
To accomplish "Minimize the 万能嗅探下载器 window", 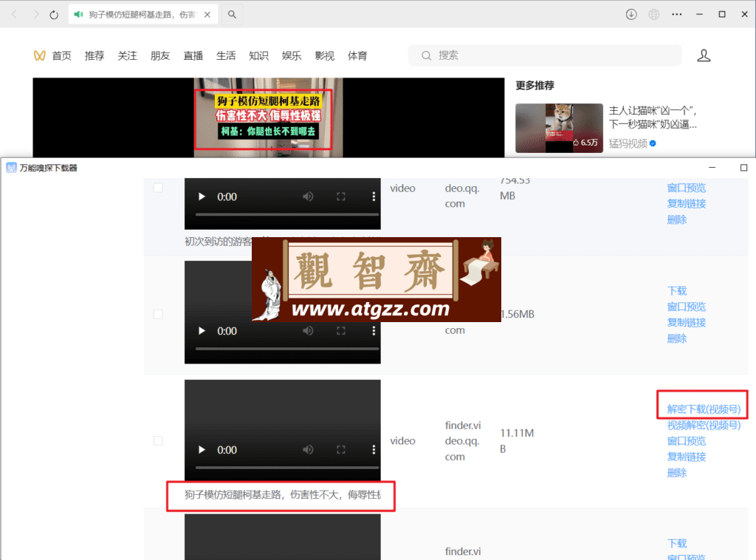I will tap(712, 168).
